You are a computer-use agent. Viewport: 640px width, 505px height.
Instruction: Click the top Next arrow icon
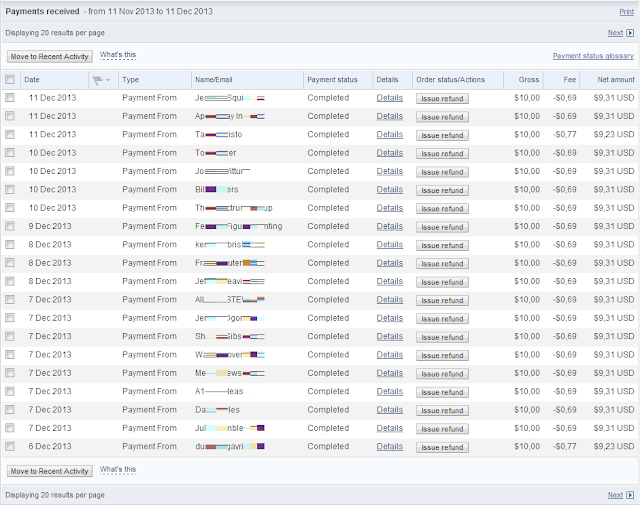[630, 33]
